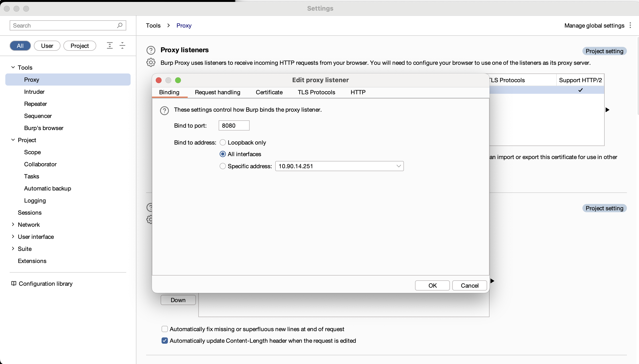The height and width of the screenshot is (364, 639).
Task: Click the search magnifier icon
Action: pos(119,25)
